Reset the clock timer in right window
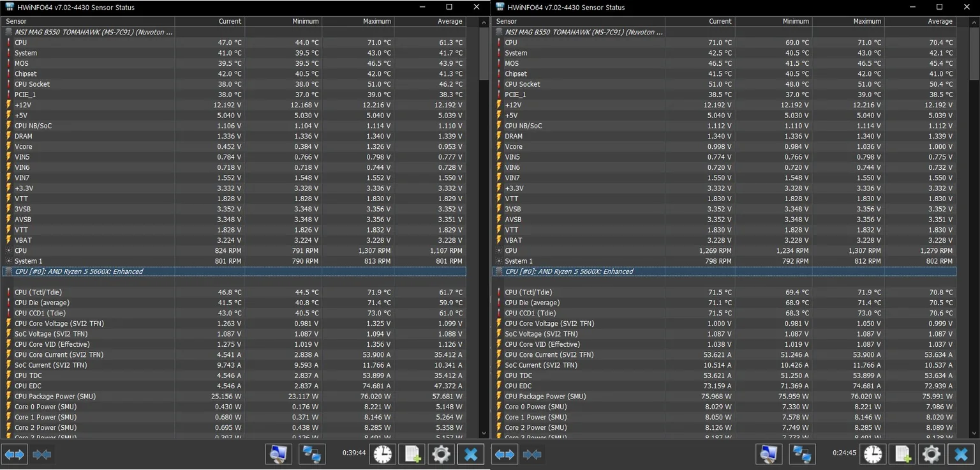980x470 pixels. 873,454
